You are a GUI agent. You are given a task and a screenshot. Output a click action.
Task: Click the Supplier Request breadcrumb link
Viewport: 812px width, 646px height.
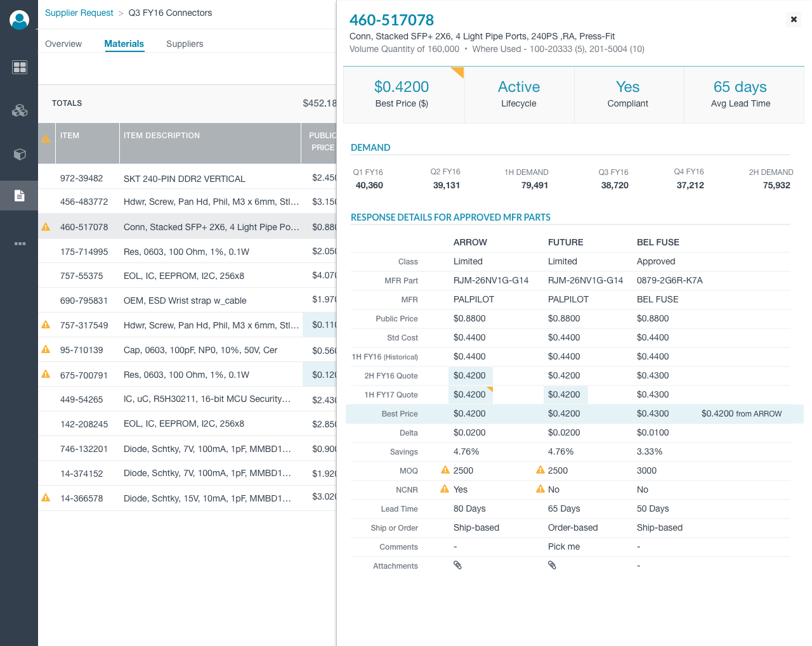[79, 13]
